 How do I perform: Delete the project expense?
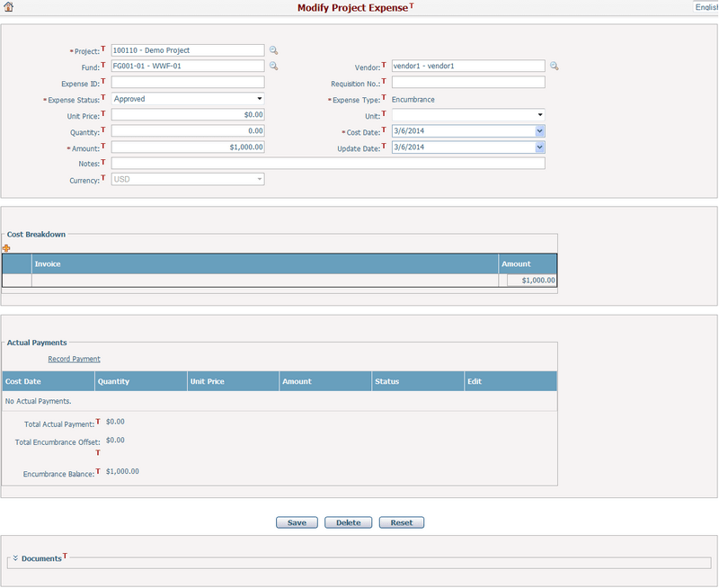pyautogui.click(x=348, y=521)
